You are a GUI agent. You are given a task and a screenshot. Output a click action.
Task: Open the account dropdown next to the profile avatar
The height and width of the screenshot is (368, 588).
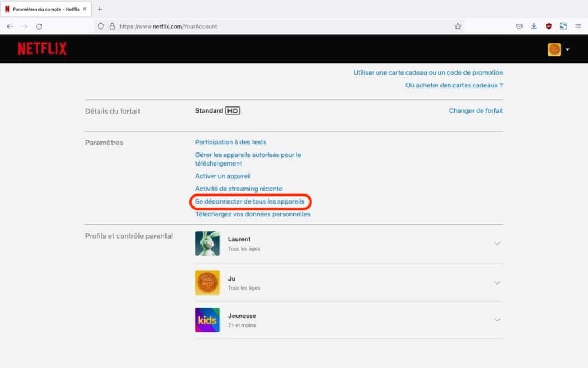(567, 49)
